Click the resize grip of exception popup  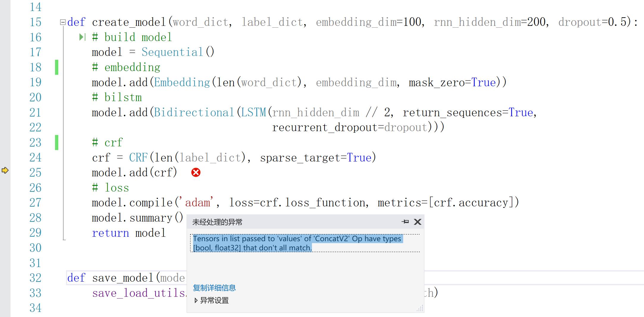point(420,308)
